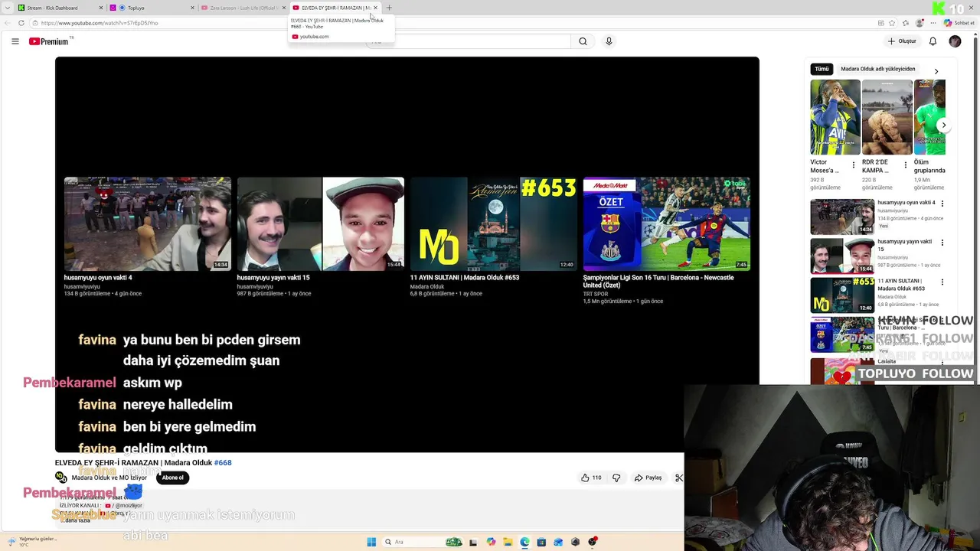The height and width of the screenshot is (551, 980).
Task: Switch to Stream - Kick Dashboard tab
Action: pyautogui.click(x=60, y=8)
